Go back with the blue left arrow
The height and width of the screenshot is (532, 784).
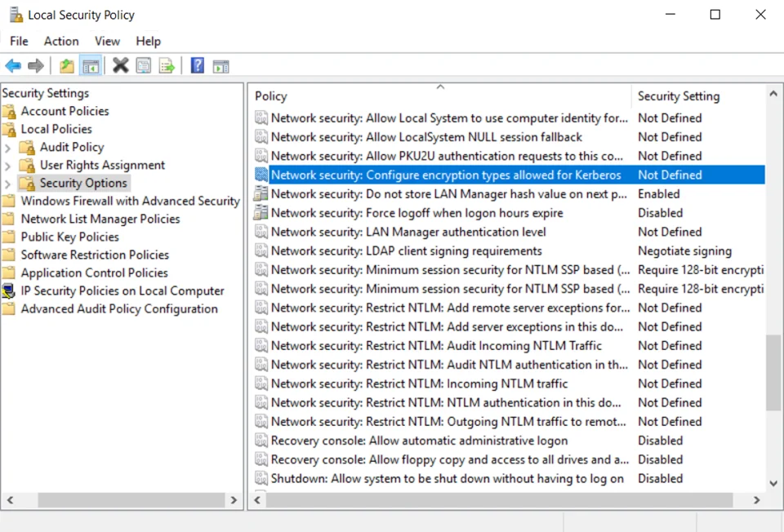[13, 66]
